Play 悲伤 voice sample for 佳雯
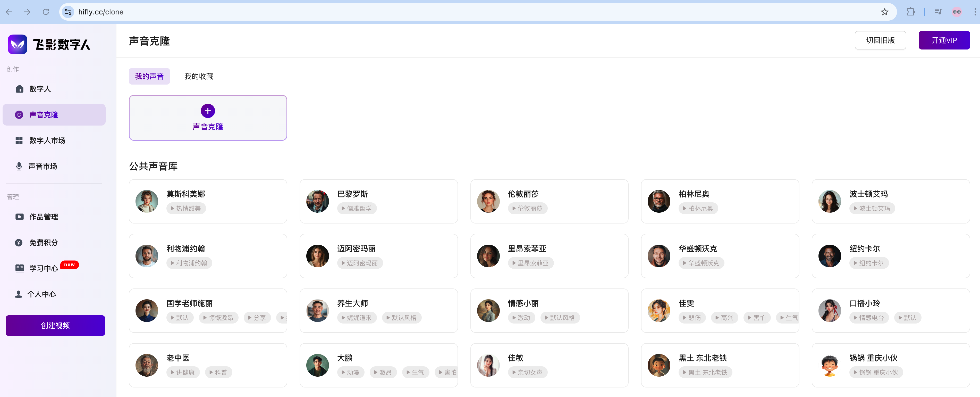This screenshot has width=980, height=397. [692, 317]
